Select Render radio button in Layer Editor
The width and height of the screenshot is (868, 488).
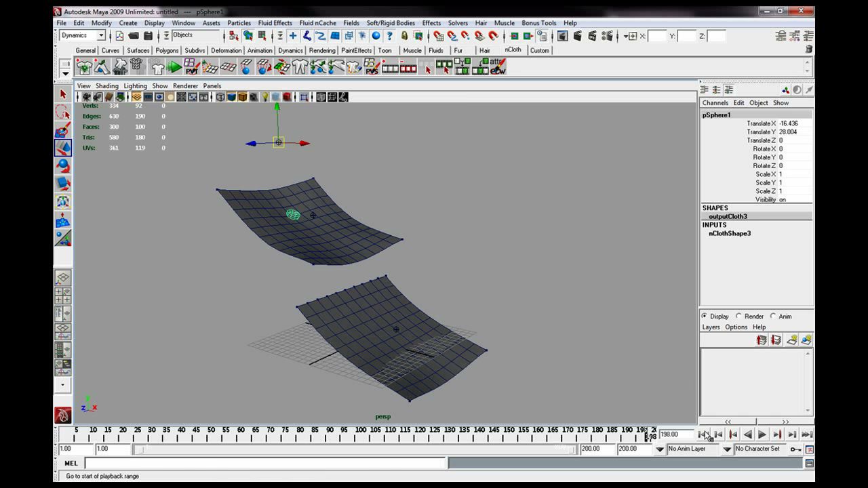(x=738, y=316)
